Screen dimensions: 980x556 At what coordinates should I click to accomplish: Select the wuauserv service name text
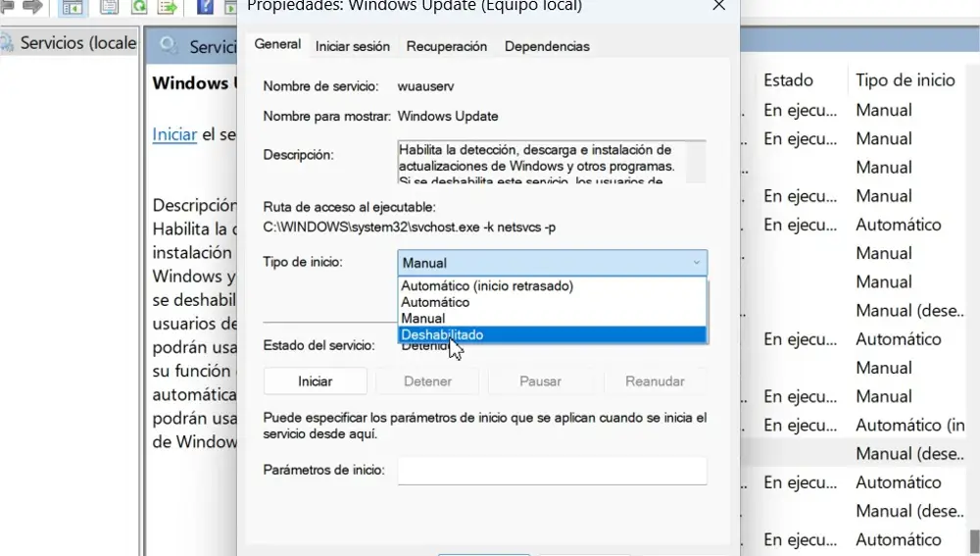click(425, 86)
